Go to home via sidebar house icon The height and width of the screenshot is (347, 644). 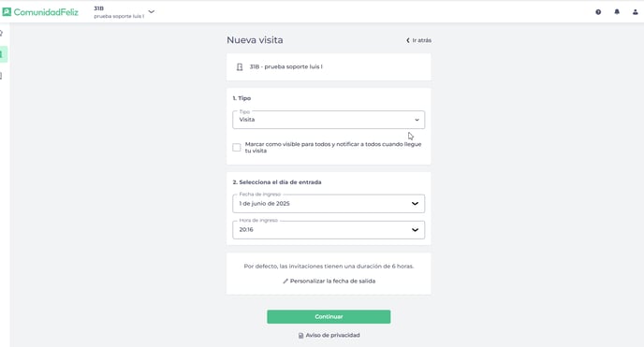(2, 33)
